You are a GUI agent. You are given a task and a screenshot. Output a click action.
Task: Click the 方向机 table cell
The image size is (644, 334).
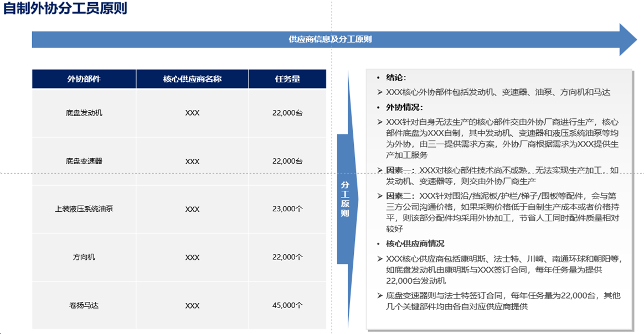click(84, 257)
